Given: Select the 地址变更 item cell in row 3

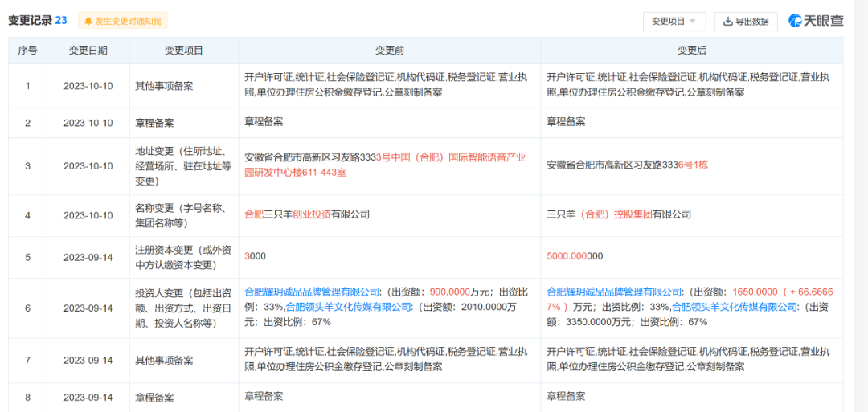Looking at the screenshot, I should 184,166.
